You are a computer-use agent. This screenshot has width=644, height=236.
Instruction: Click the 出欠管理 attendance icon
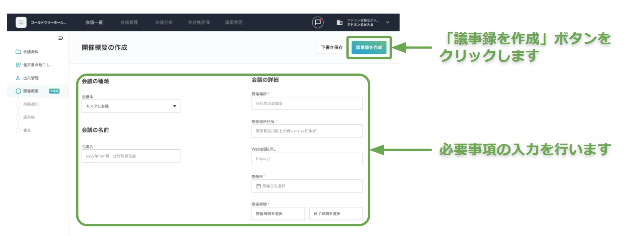pos(18,78)
